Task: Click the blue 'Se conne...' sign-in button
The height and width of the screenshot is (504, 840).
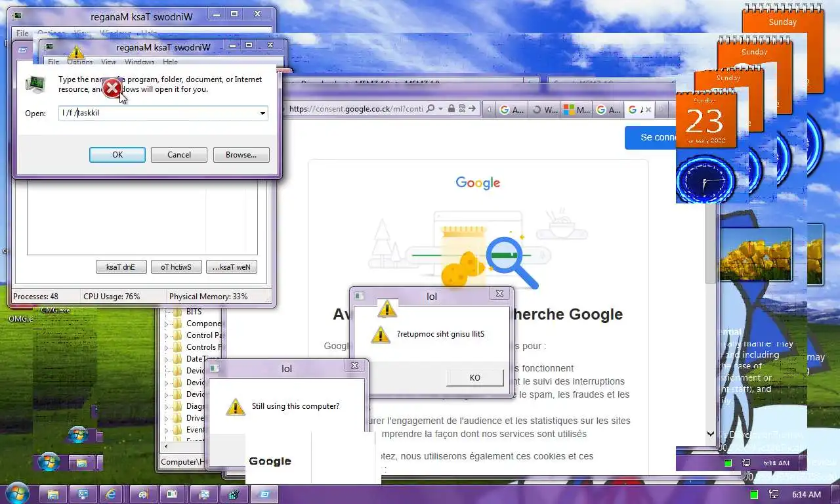Action: click(x=651, y=137)
